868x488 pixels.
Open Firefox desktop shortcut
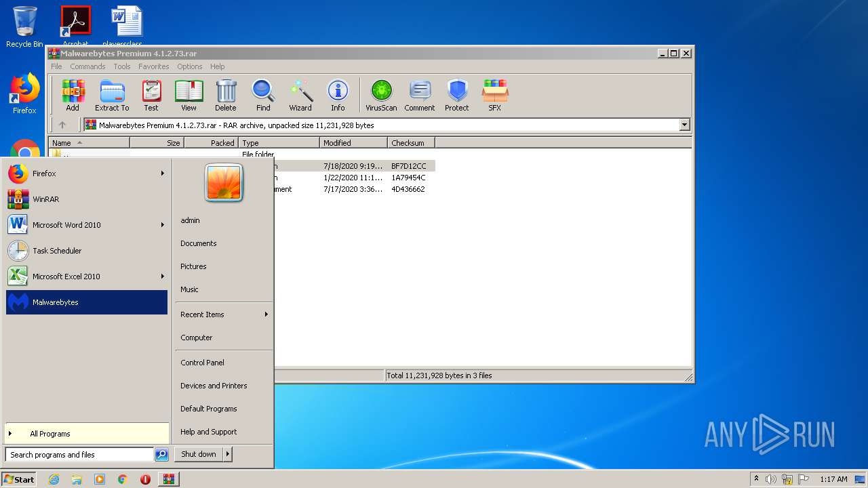[24, 94]
